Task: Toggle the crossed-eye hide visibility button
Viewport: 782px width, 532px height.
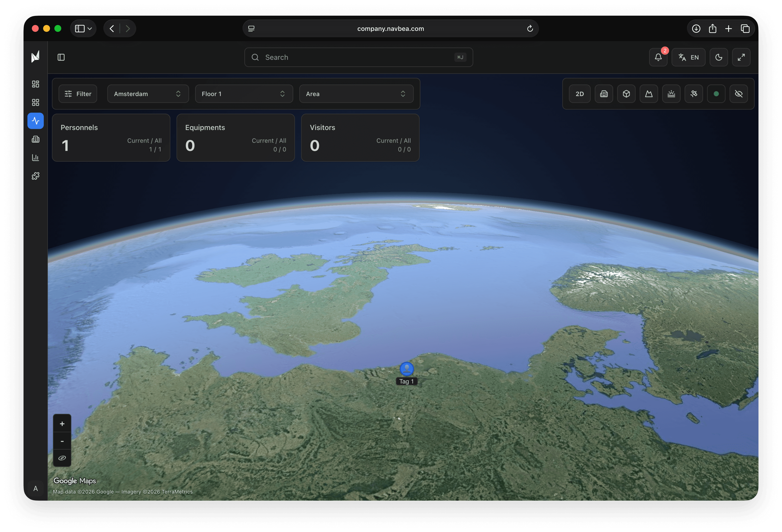Action: pyautogui.click(x=739, y=94)
